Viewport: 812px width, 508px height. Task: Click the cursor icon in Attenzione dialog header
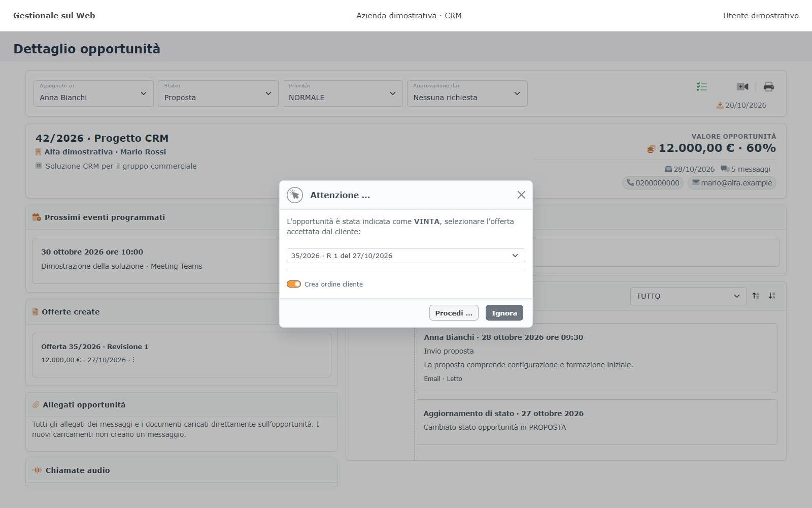click(x=295, y=195)
